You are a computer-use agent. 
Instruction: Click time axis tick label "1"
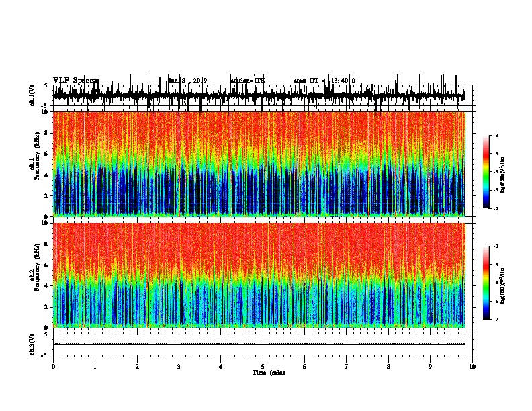(x=95, y=367)
